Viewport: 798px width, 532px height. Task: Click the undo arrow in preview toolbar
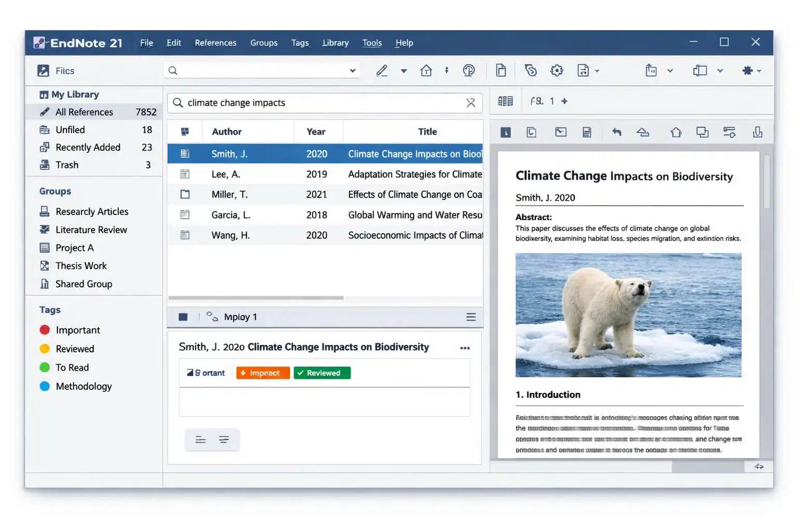[x=617, y=132]
